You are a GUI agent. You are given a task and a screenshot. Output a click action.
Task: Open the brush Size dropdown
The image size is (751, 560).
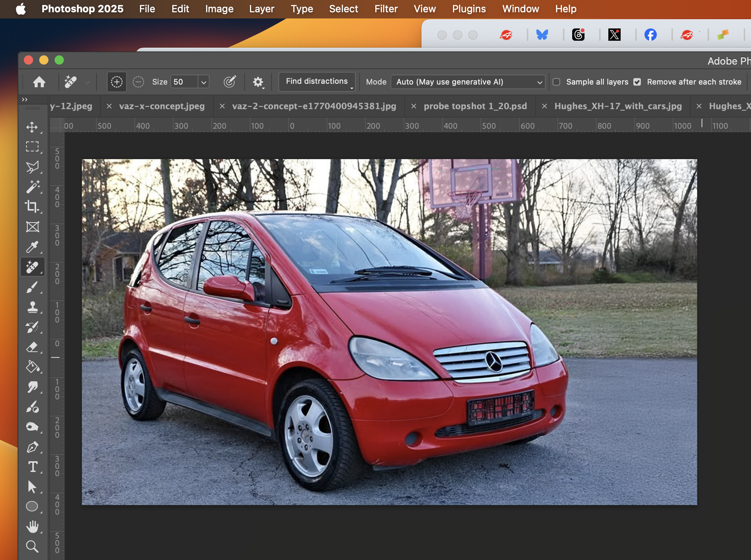pyautogui.click(x=203, y=82)
